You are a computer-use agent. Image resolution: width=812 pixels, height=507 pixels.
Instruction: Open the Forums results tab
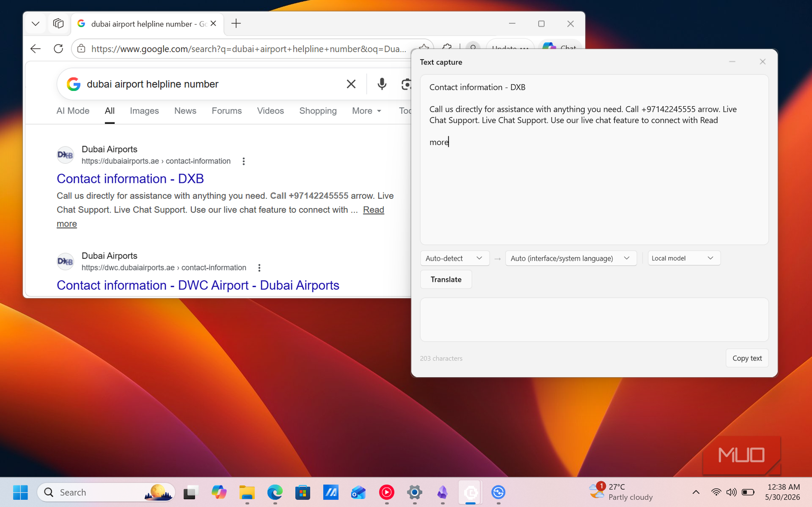[226, 111]
